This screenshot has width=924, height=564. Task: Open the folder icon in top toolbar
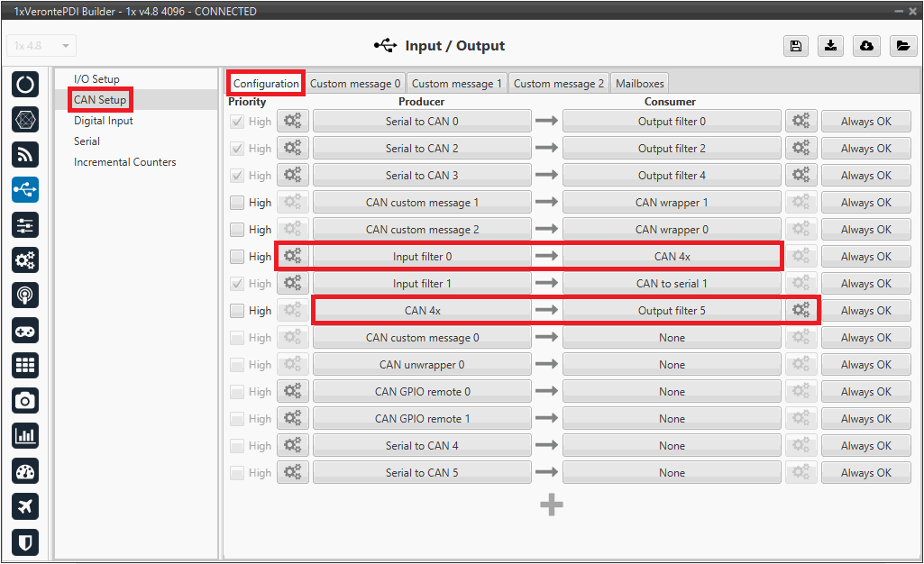tap(901, 46)
